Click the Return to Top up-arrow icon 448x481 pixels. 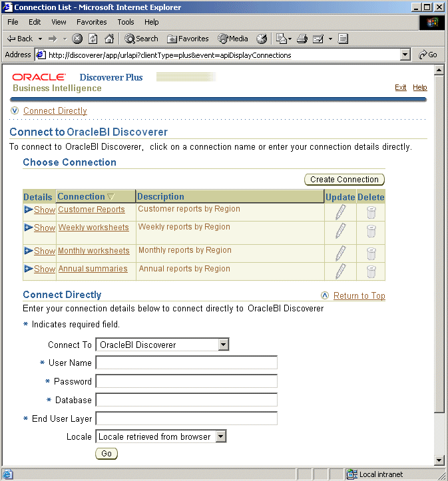coord(325,295)
